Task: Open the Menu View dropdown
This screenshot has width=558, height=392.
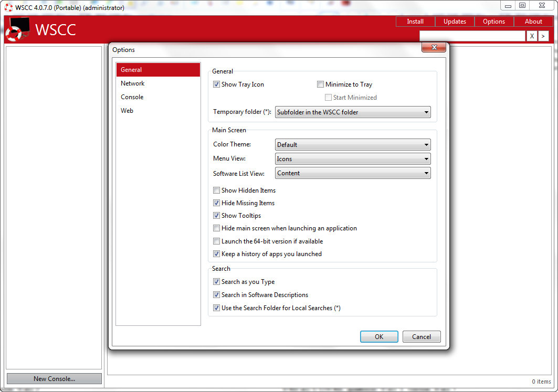Action: [353, 159]
